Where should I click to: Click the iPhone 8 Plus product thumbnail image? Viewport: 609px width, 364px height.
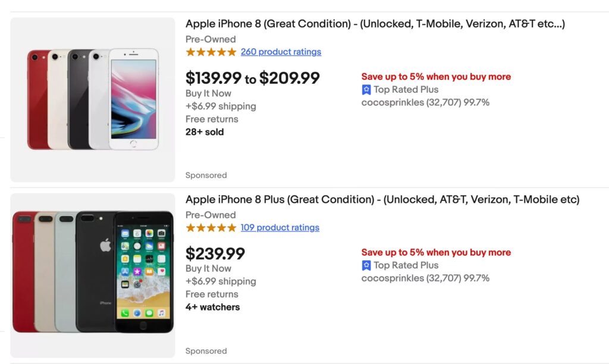tap(93, 275)
